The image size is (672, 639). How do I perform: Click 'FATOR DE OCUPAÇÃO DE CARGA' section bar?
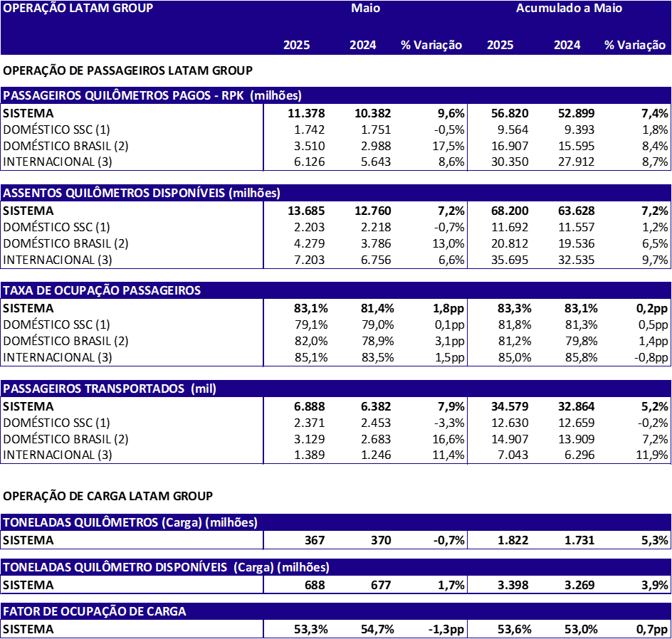(x=336, y=611)
